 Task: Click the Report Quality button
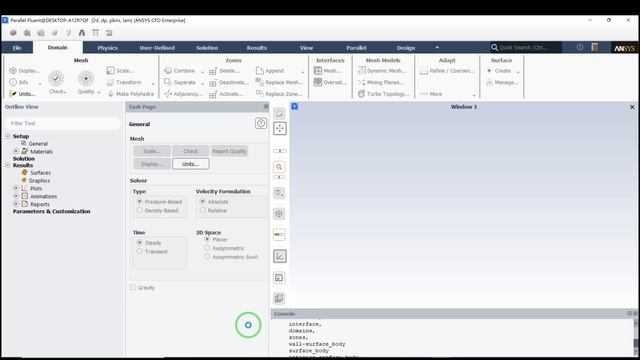coord(229,151)
